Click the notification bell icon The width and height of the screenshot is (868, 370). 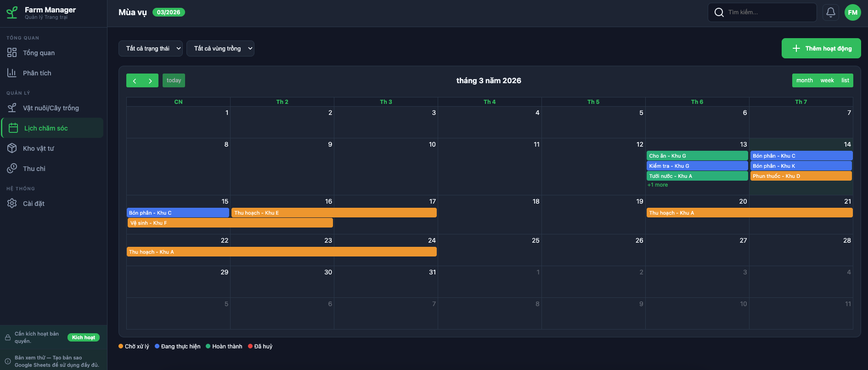[830, 12]
